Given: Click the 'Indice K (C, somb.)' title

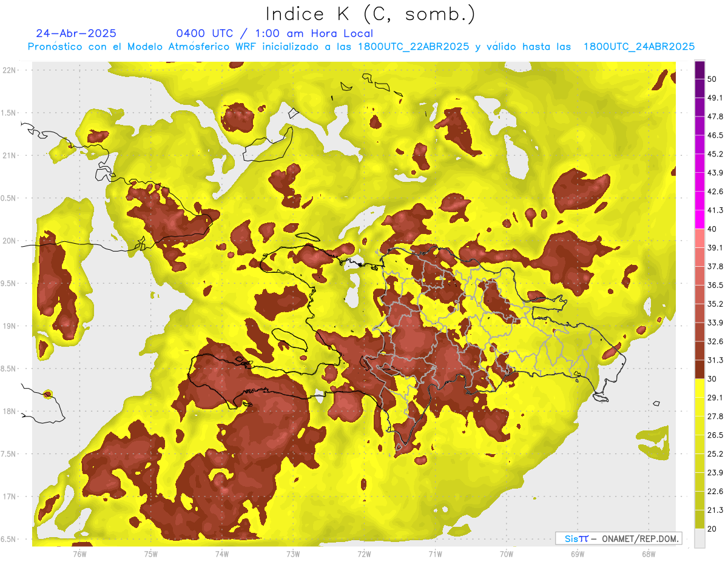Looking at the screenshot, I should 371,14.
